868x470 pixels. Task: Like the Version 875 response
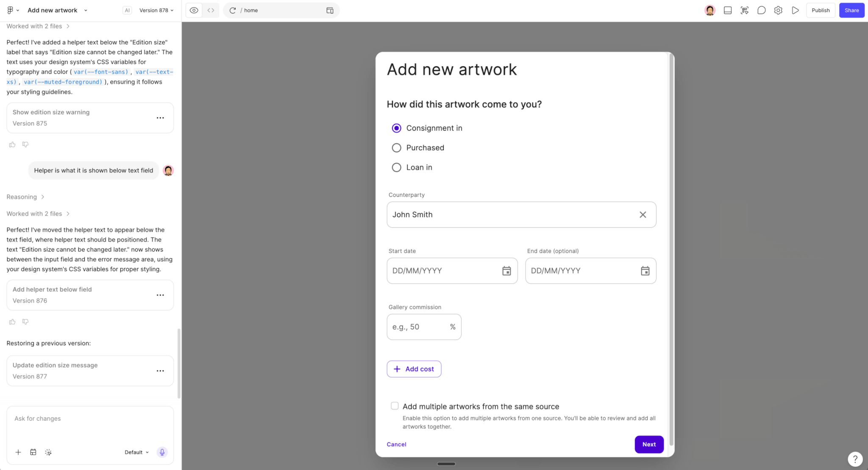12,145
